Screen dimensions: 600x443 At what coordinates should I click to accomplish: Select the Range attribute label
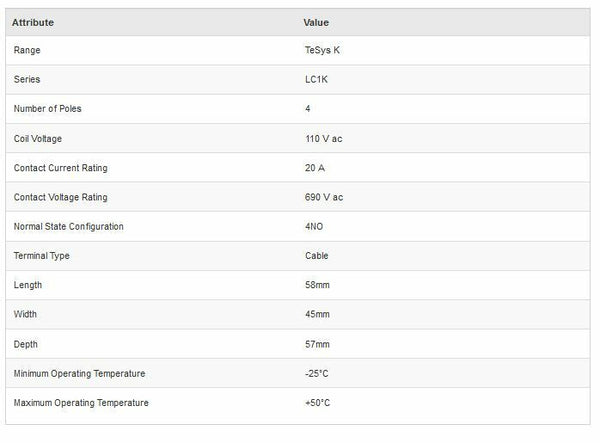tap(27, 50)
